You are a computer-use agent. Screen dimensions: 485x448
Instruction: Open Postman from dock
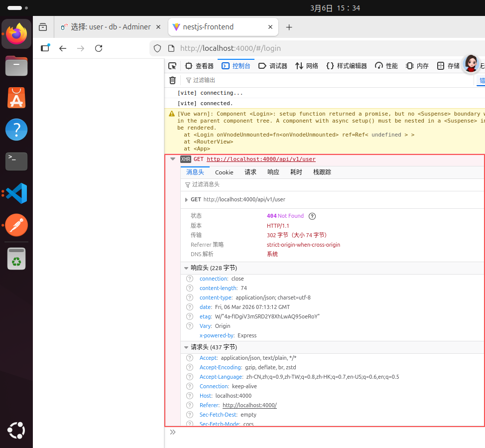[16, 225]
